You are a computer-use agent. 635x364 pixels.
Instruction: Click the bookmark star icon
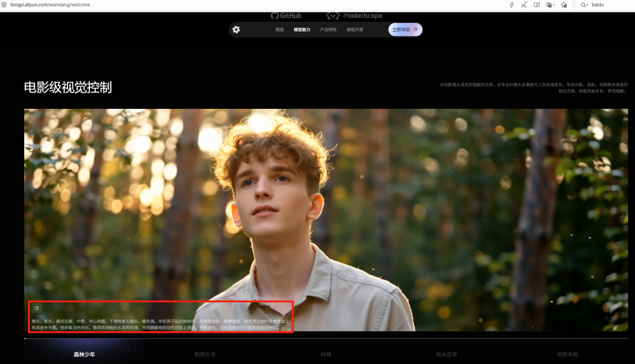pyautogui.click(x=564, y=5)
